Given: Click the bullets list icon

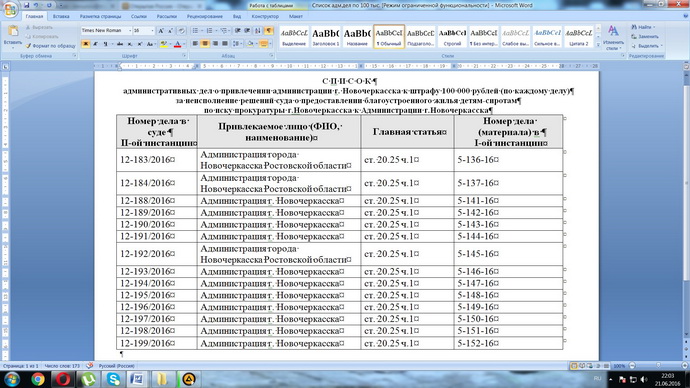Looking at the screenshot, I should click(x=195, y=31).
